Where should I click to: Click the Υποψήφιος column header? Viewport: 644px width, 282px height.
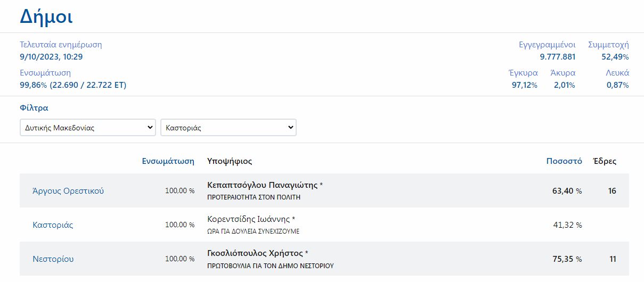pyautogui.click(x=229, y=161)
